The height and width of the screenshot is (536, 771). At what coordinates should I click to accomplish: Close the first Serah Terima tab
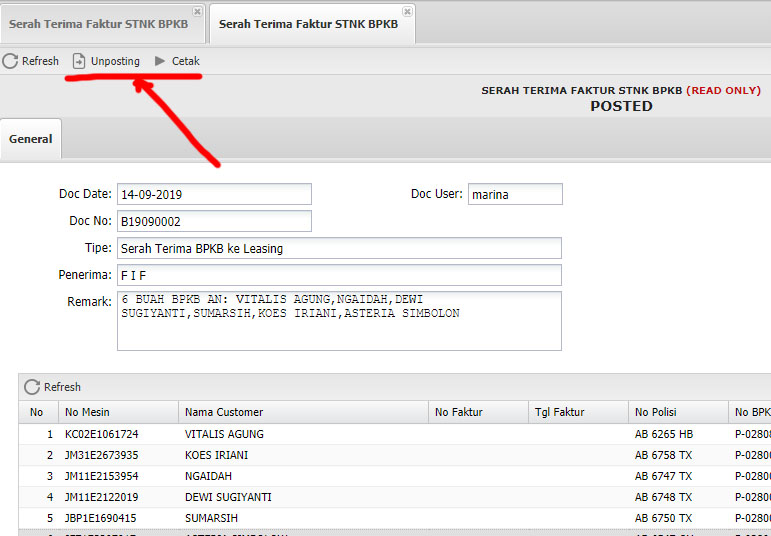pyautogui.click(x=197, y=11)
